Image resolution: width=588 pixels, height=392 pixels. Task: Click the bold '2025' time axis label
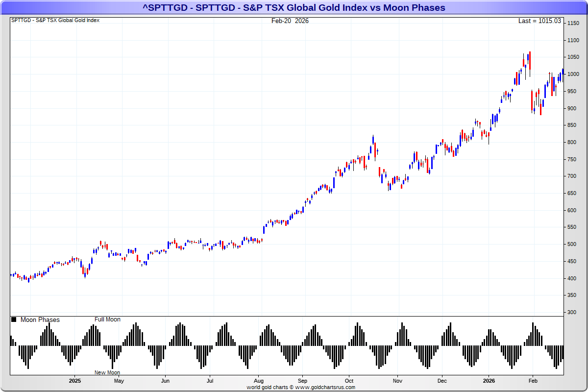coord(74,381)
